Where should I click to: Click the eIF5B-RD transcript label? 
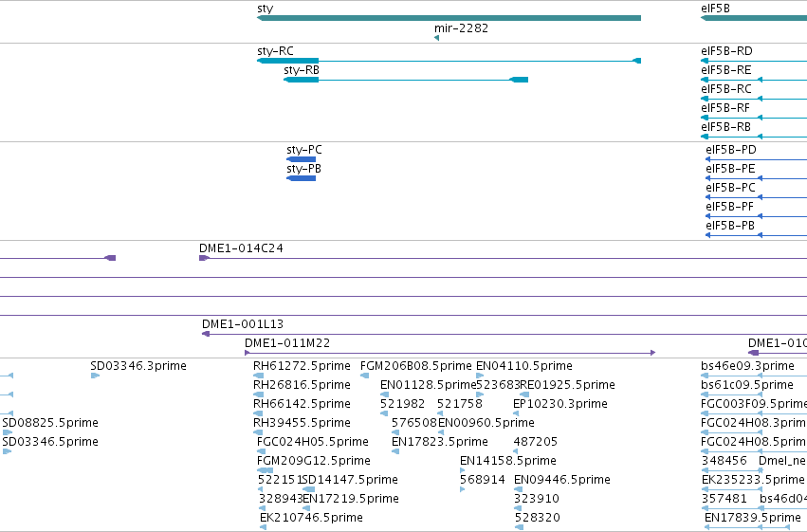pyautogui.click(x=726, y=51)
